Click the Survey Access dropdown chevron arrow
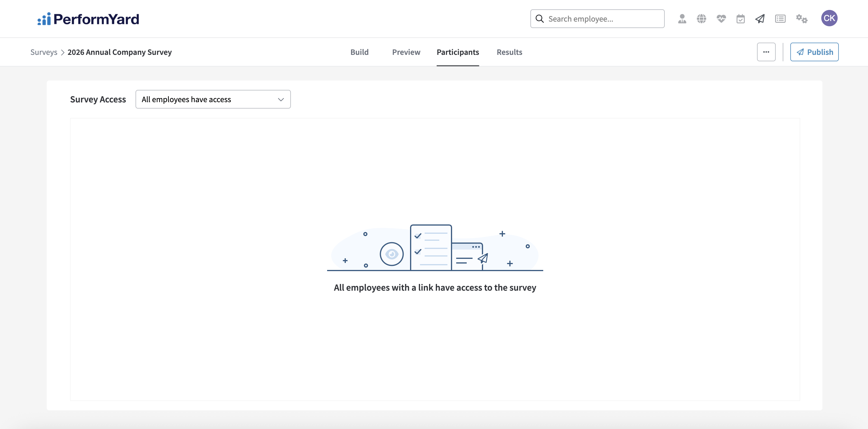Screen dimensions: 868x429 click(x=281, y=99)
